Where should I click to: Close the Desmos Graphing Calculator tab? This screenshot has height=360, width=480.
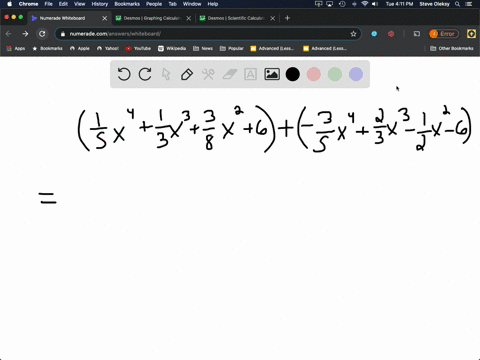point(189,18)
